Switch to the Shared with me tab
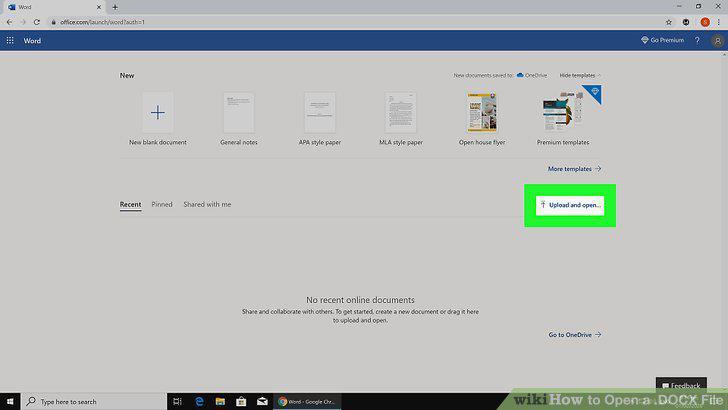The image size is (728, 410). pyautogui.click(x=207, y=204)
